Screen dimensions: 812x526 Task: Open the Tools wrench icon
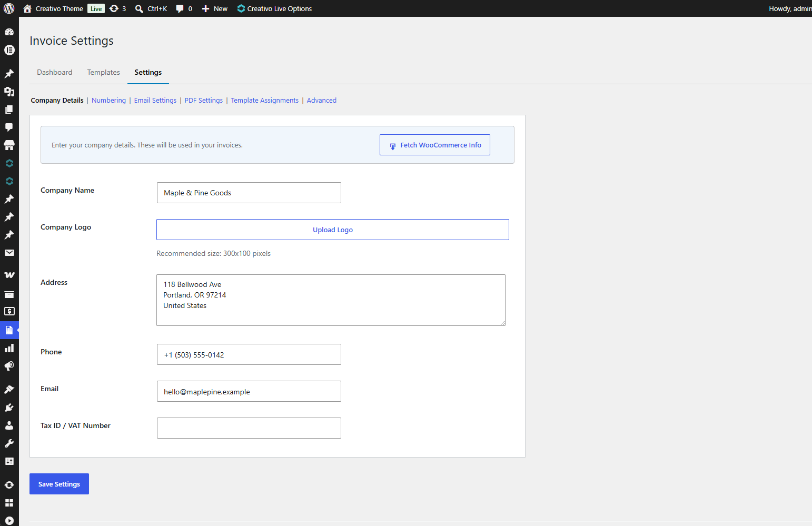tap(9, 443)
